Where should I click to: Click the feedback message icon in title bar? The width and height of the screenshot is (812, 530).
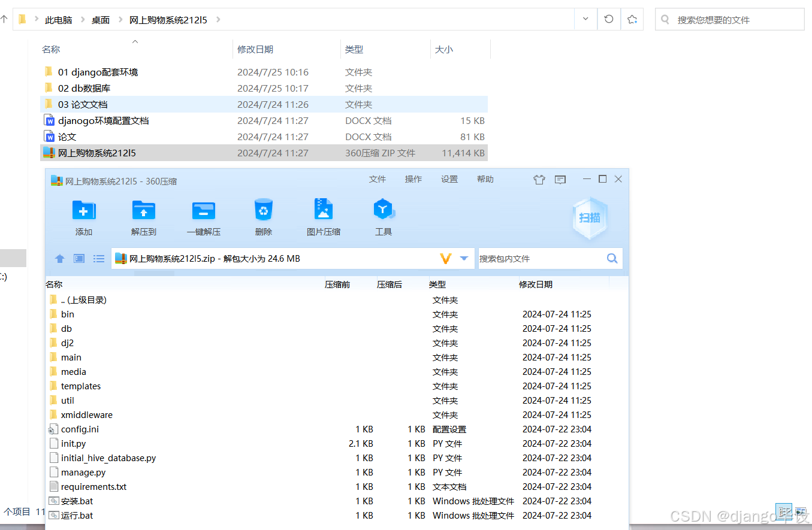560,179
